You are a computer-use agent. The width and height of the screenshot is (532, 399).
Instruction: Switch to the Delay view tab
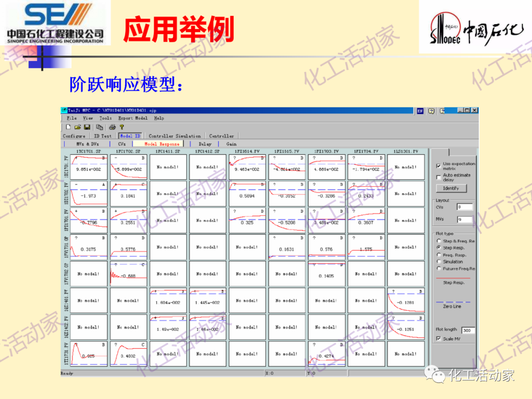pyautogui.click(x=205, y=143)
